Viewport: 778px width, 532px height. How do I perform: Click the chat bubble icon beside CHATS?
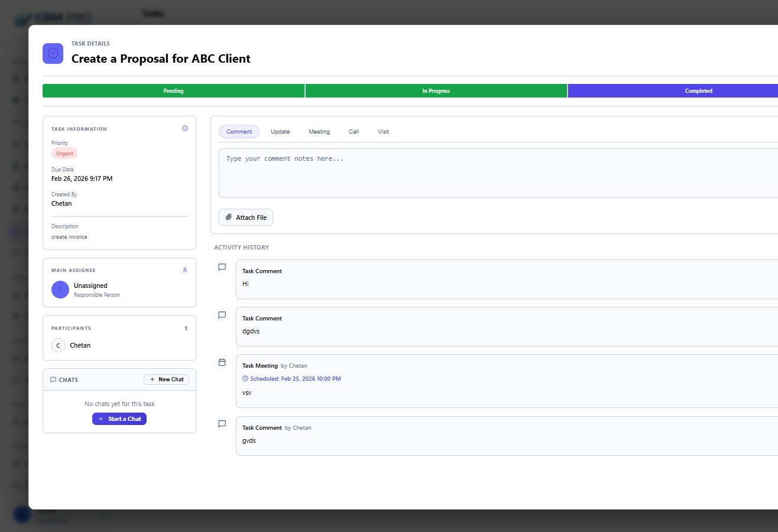click(x=53, y=379)
